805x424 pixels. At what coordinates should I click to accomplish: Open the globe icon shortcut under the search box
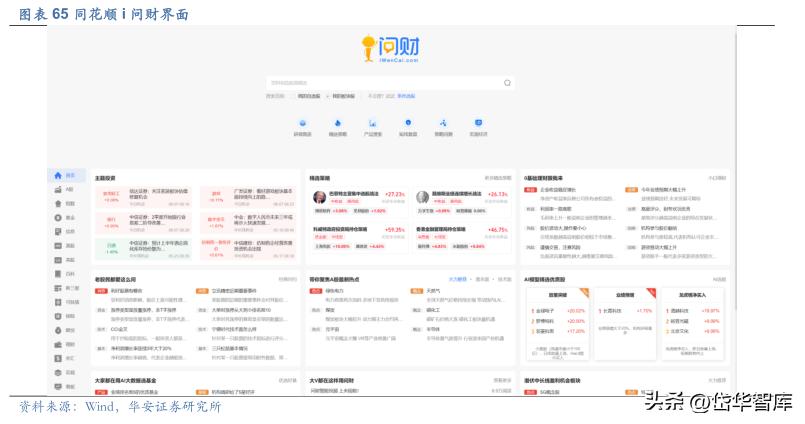point(302,123)
